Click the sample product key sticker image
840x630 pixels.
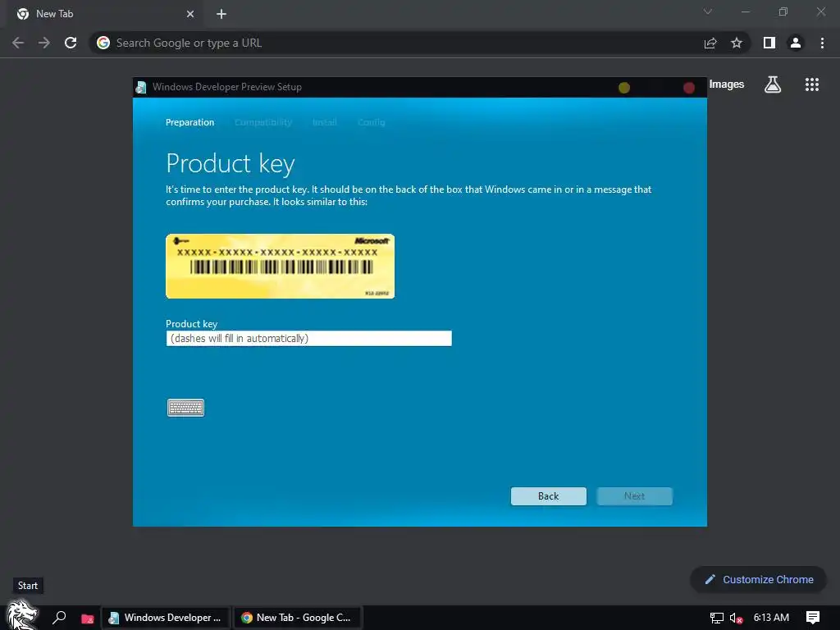coord(281,267)
